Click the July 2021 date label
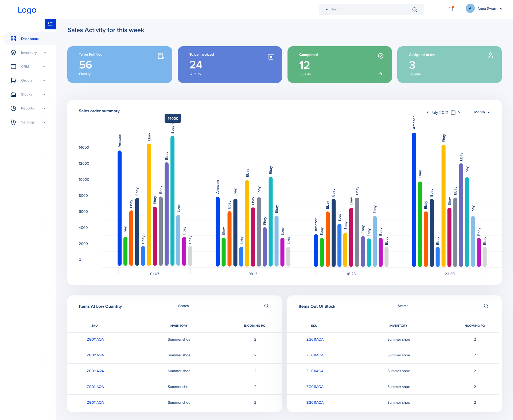This screenshot has width=513, height=420. coord(440,113)
